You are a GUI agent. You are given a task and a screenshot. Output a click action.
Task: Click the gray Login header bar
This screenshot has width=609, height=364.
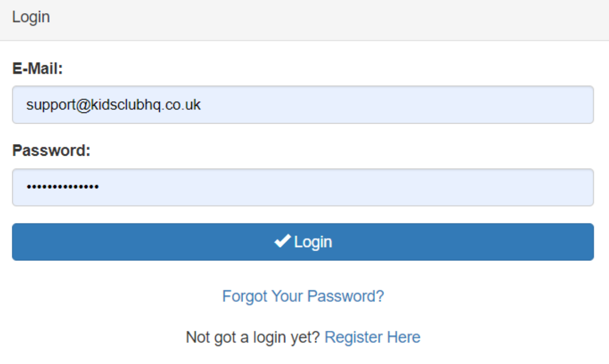(304, 20)
